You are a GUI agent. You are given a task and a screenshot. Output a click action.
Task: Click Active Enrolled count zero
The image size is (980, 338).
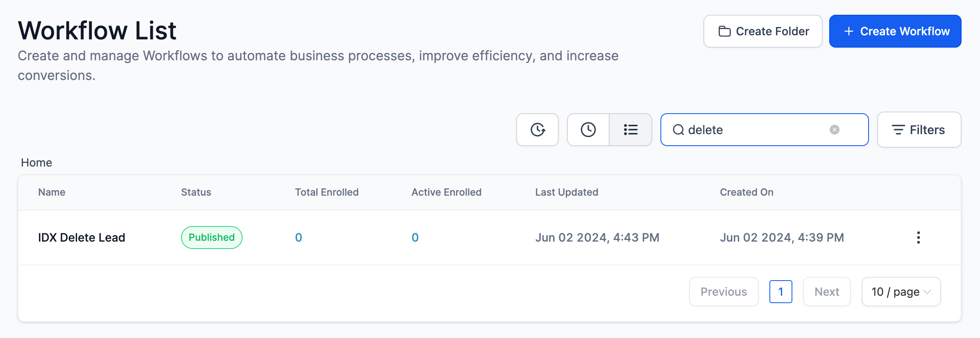coord(415,238)
